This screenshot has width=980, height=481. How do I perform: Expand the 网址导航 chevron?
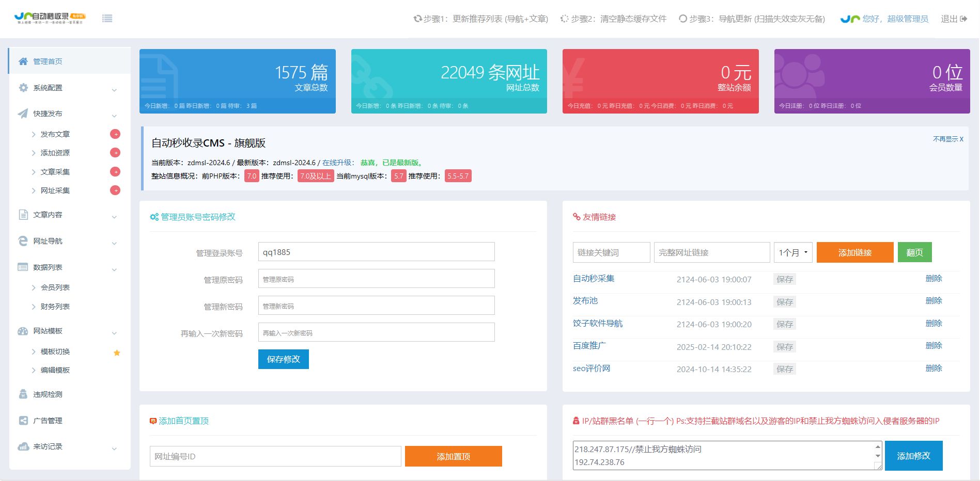[114, 243]
